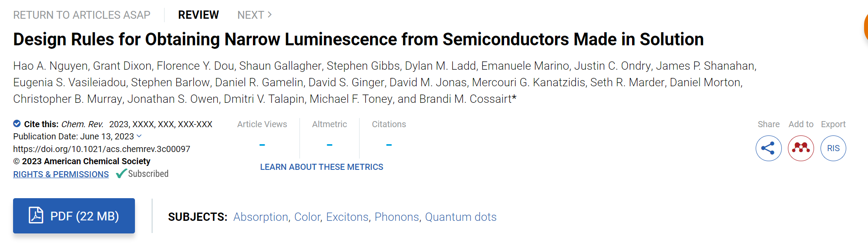Open the article DOI link
This screenshot has width=868, height=250.
pyautogui.click(x=101, y=149)
